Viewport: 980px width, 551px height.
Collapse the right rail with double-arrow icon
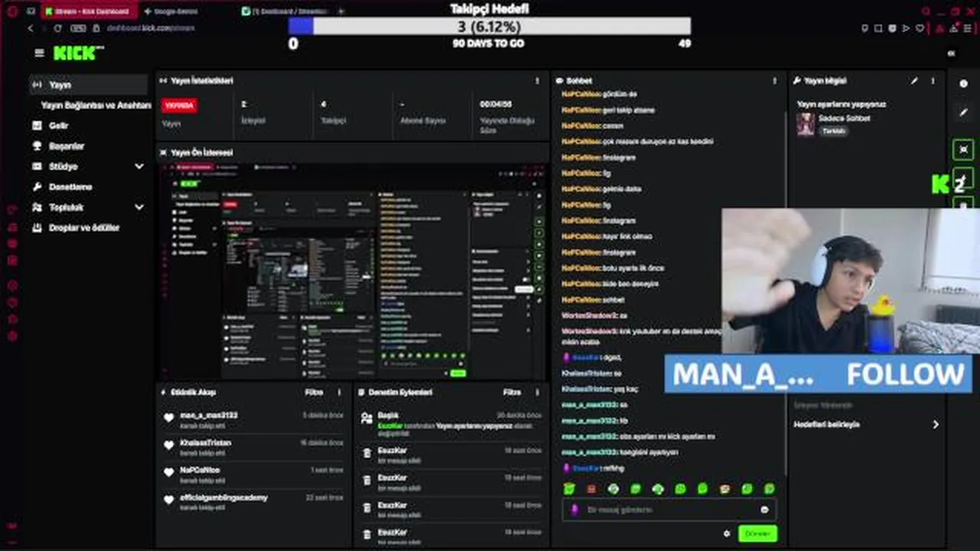(x=951, y=54)
